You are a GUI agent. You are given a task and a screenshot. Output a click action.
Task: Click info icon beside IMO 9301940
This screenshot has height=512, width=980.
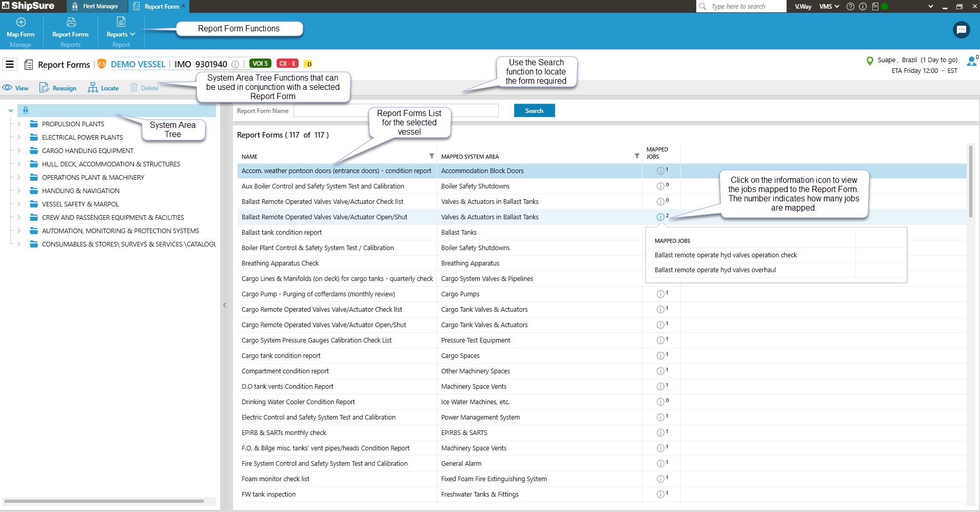235,65
